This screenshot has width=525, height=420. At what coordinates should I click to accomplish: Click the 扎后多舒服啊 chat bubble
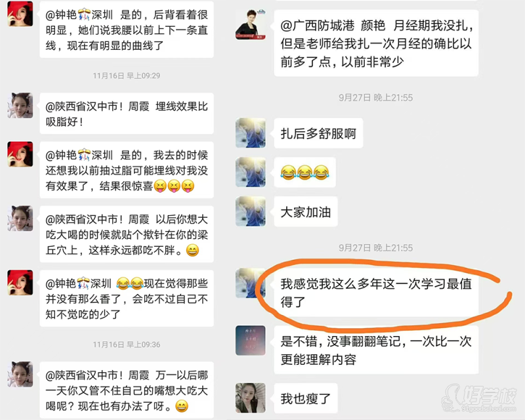pos(318,133)
